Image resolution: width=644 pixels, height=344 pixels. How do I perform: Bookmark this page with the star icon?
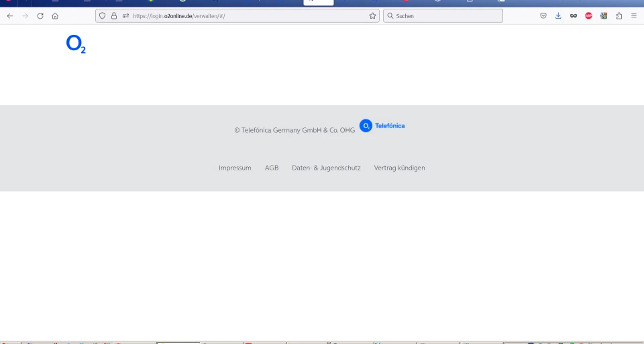(372, 16)
